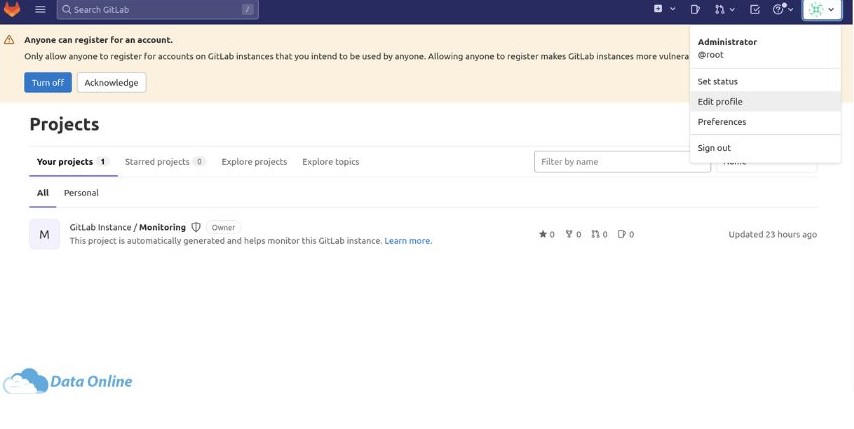854x429 pixels.
Task: Click the Turn off button
Action: [x=48, y=83]
